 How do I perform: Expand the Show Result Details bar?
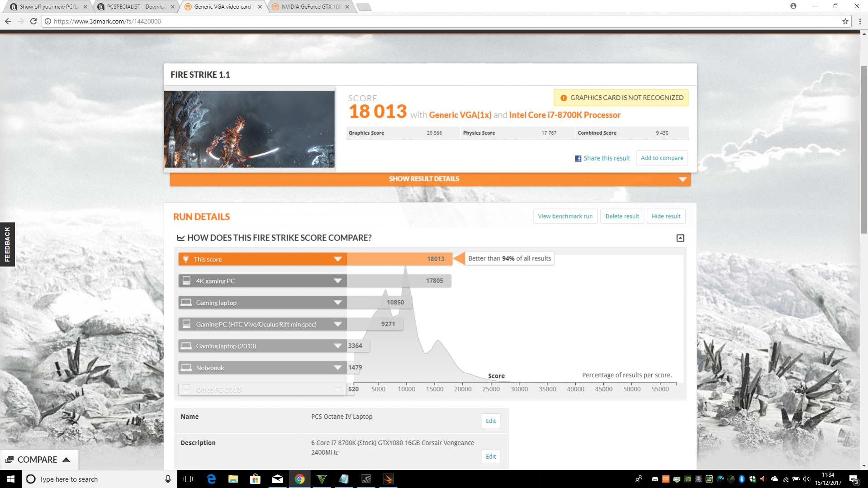pos(430,179)
